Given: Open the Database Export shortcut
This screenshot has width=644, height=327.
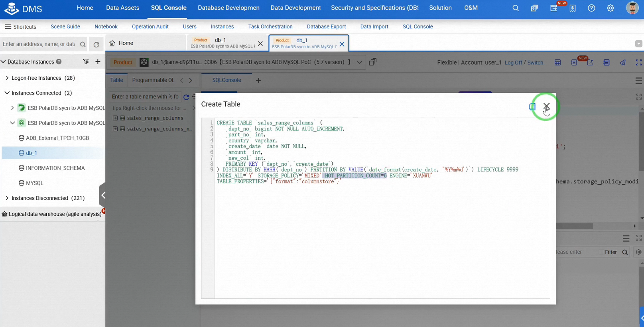Looking at the screenshot, I should point(326,27).
